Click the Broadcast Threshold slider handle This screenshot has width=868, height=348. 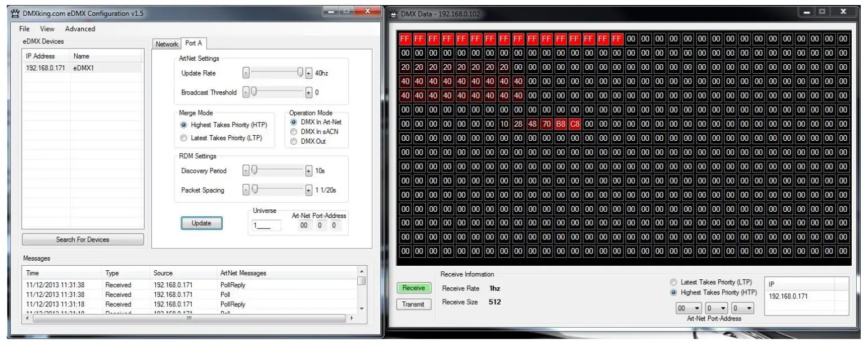coord(254,92)
